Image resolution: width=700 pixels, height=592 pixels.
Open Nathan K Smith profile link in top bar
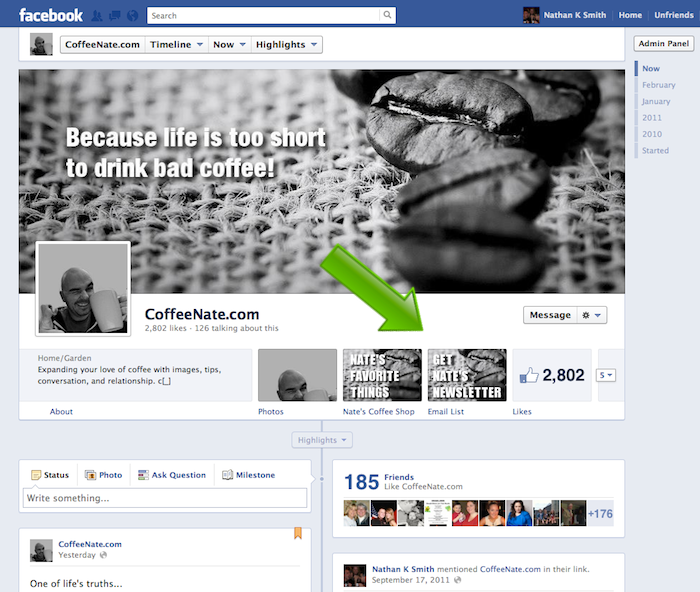pyautogui.click(x=575, y=15)
